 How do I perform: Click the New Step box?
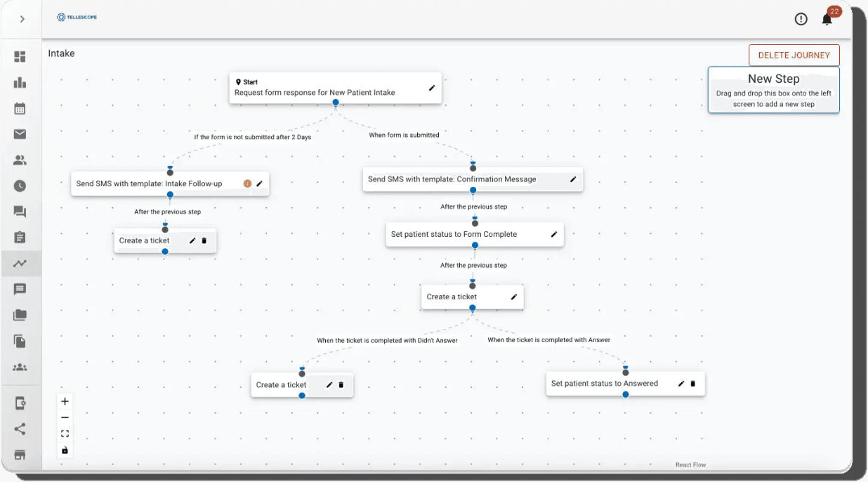point(773,90)
